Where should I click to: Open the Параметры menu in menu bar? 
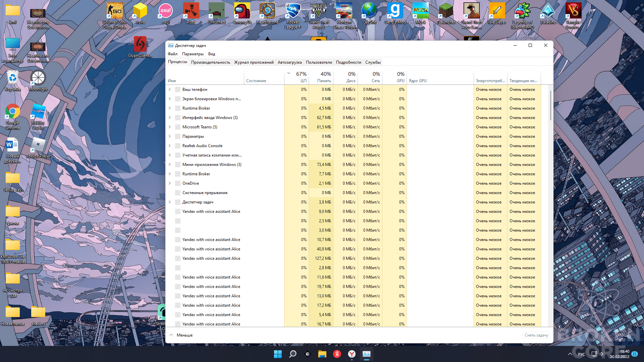click(x=193, y=54)
